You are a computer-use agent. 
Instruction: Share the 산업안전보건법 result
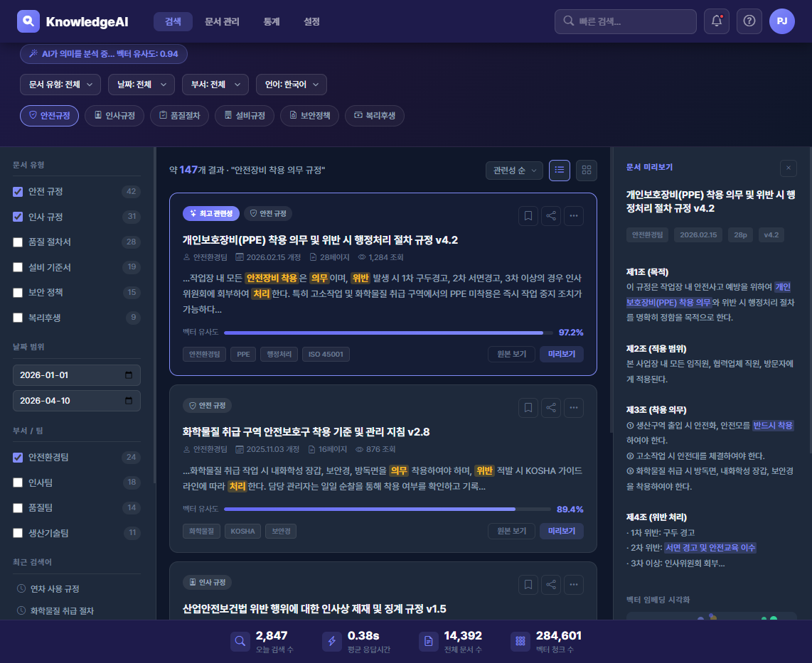point(551,585)
